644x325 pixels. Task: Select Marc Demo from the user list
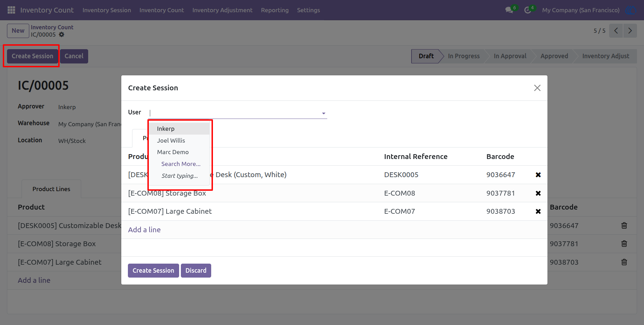(179, 152)
